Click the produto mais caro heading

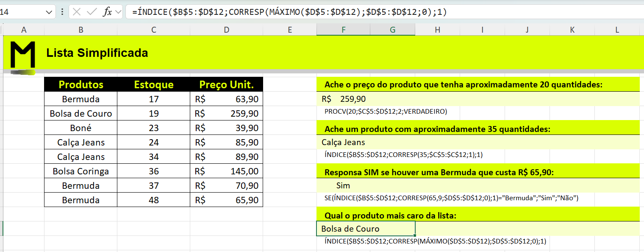(x=390, y=216)
